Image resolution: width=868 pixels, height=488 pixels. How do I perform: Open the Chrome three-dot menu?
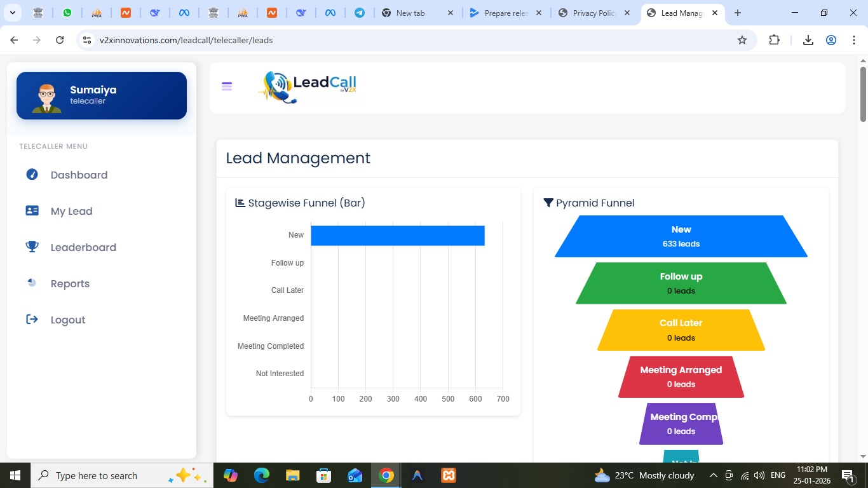point(854,40)
